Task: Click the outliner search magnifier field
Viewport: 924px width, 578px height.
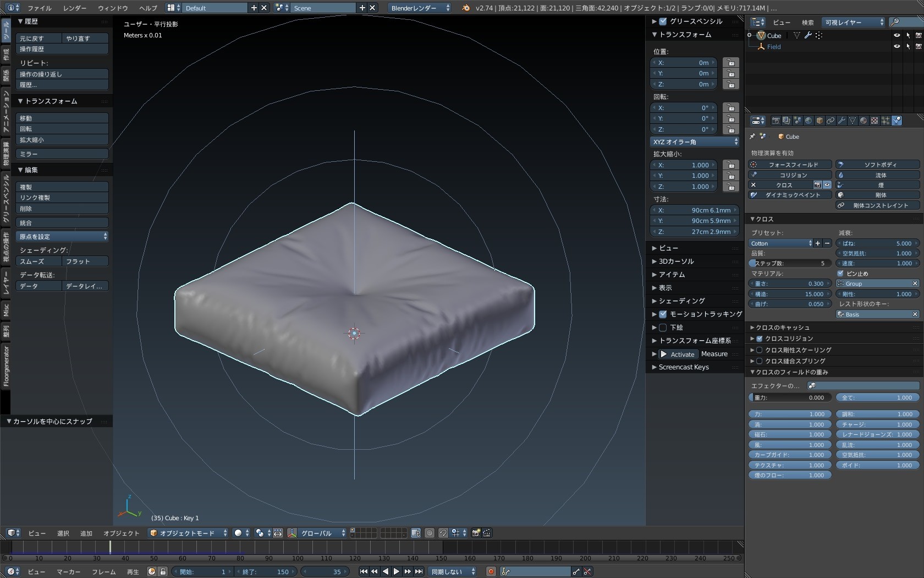Action: pos(905,22)
